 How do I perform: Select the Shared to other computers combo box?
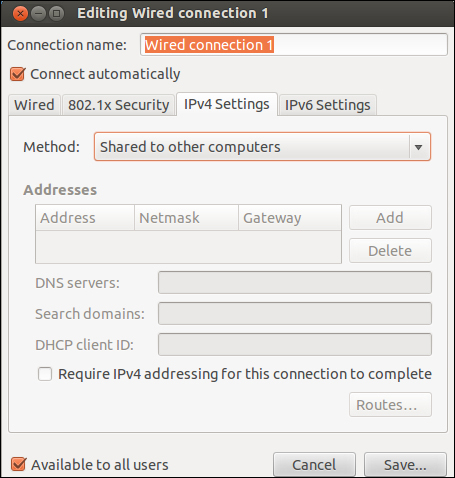coord(262,147)
